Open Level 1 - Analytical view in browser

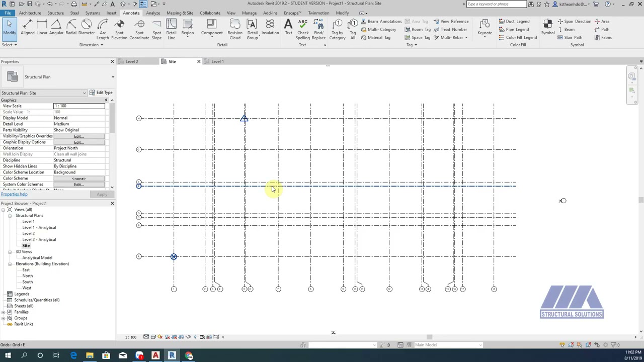point(39,228)
